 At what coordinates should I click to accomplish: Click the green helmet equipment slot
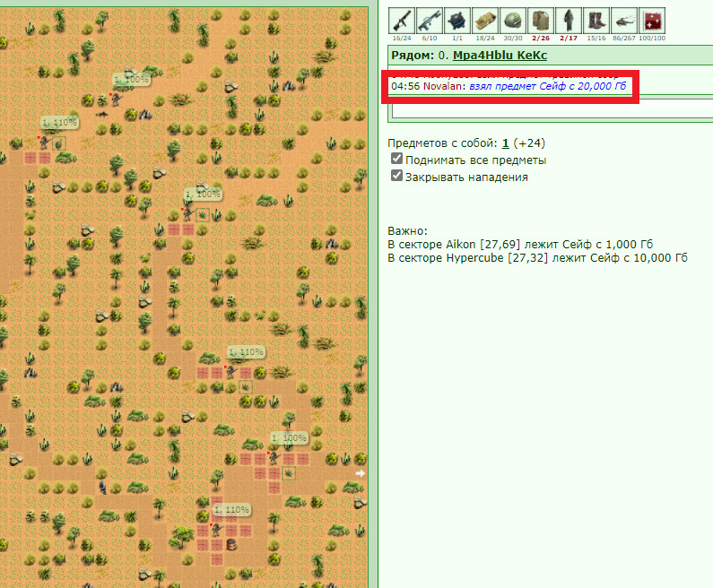point(512,21)
